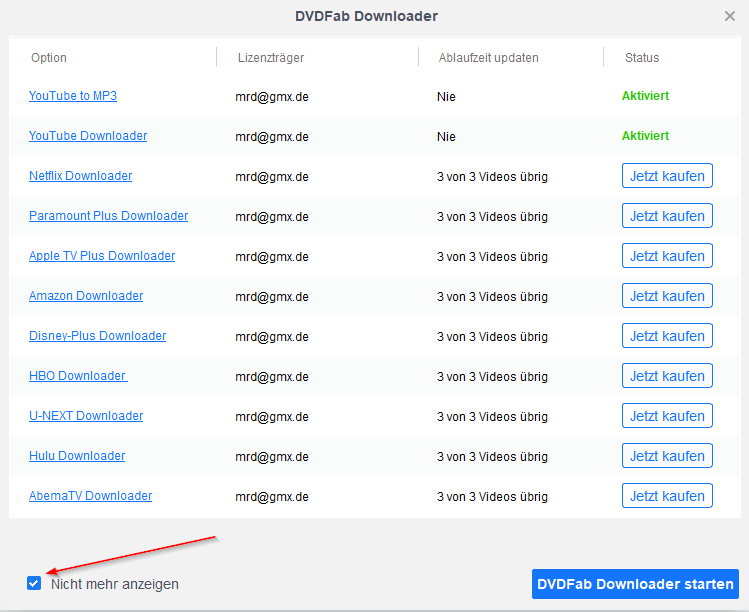Close the DVDFab Downloader dialog

pos(729,16)
